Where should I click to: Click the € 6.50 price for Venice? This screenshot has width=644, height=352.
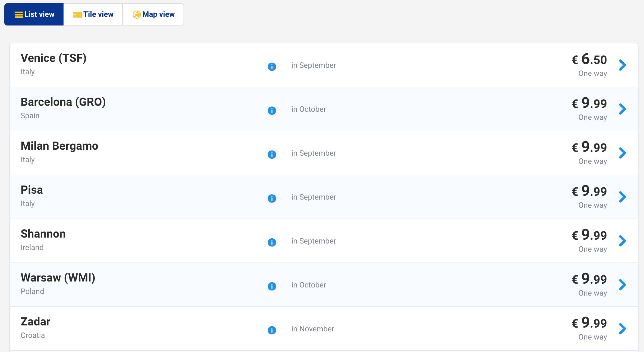(x=589, y=59)
